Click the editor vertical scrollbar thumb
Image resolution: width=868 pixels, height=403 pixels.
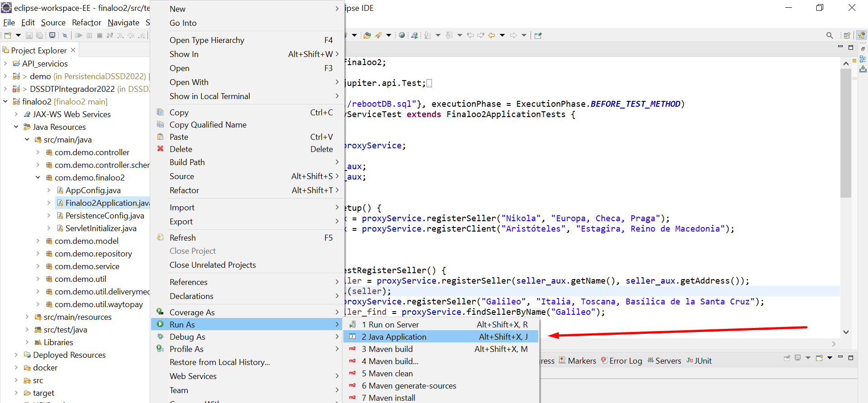click(846, 133)
